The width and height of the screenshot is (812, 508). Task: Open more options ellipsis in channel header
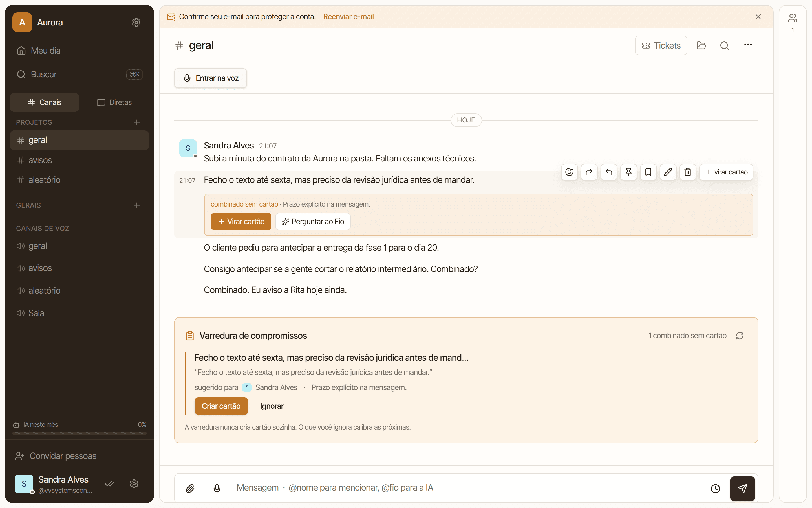[x=748, y=45]
